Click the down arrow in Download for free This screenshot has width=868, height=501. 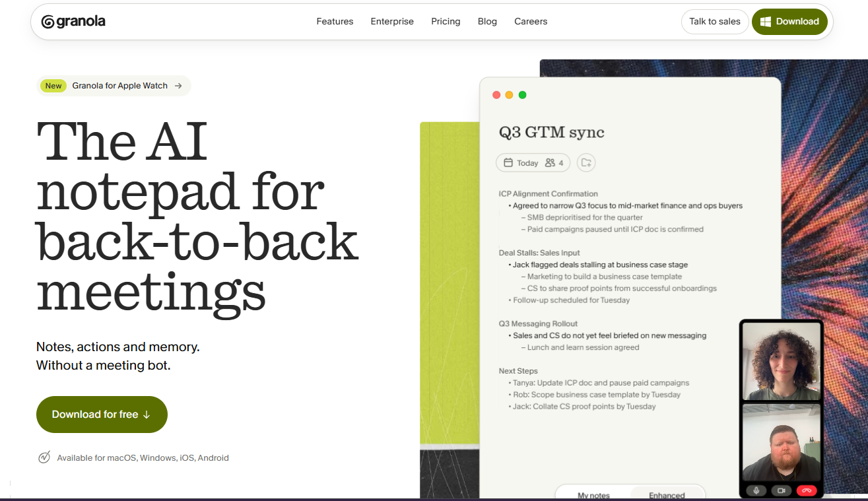pyautogui.click(x=147, y=415)
